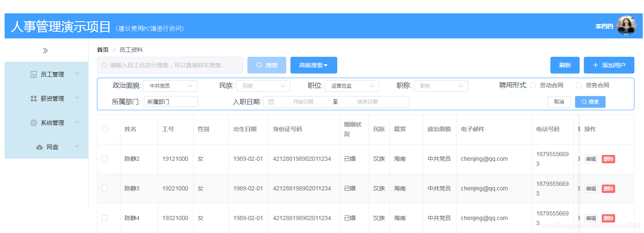
Task: Click the magnifier icon in search box
Action: pos(104,65)
